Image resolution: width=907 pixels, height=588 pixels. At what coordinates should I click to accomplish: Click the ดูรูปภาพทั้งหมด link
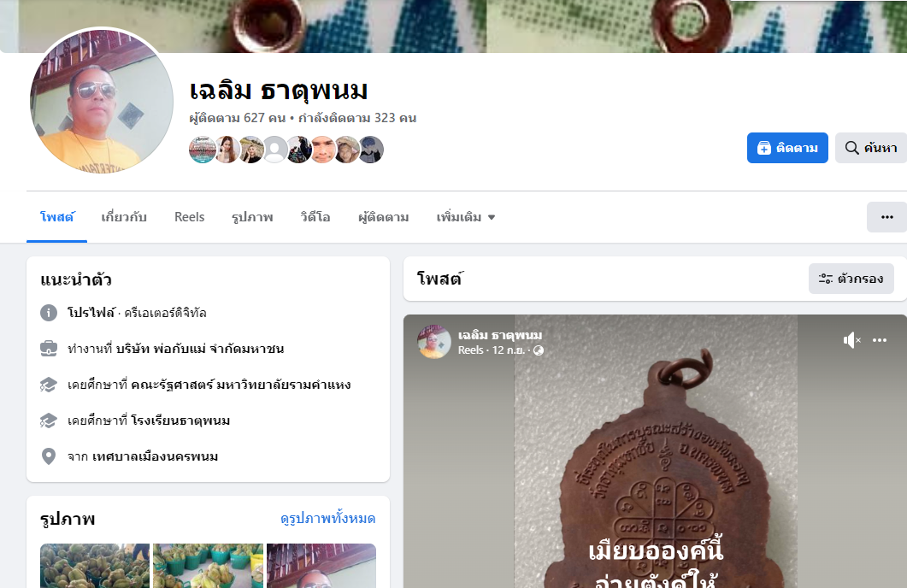328,518
